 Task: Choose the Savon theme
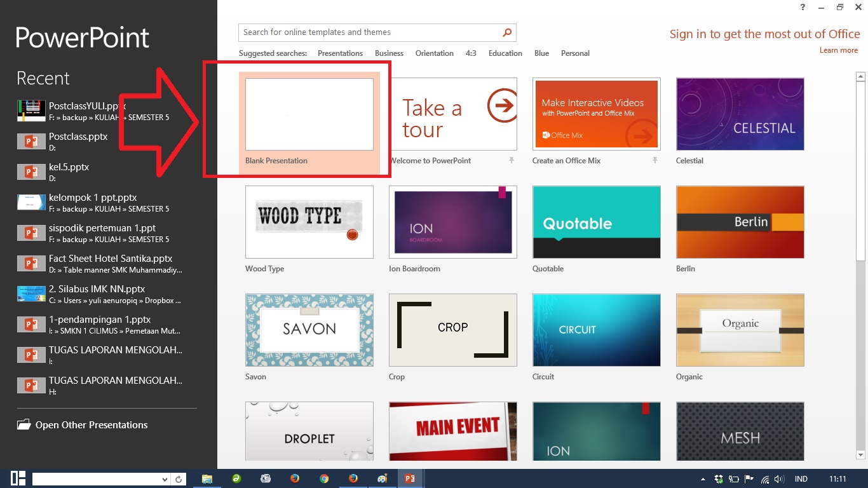(x=309, y=330)
